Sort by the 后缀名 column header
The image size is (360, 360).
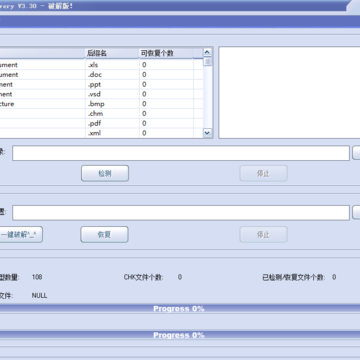[112, 53]
